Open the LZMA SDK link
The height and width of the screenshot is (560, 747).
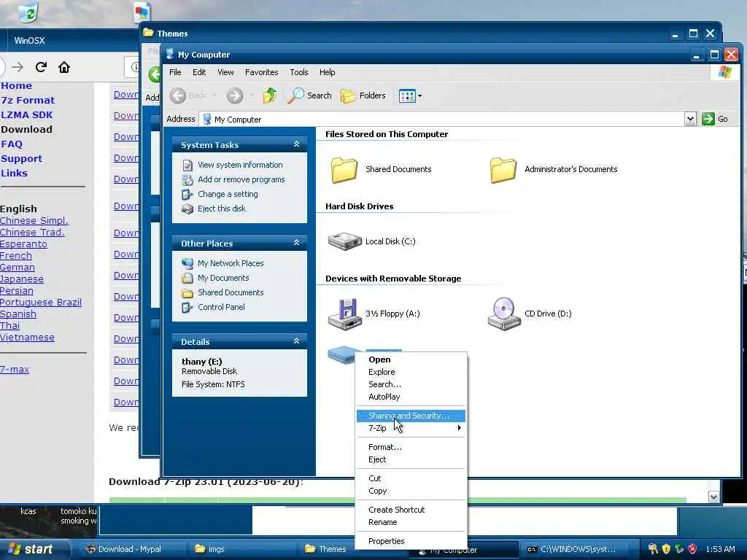point(27,114)
